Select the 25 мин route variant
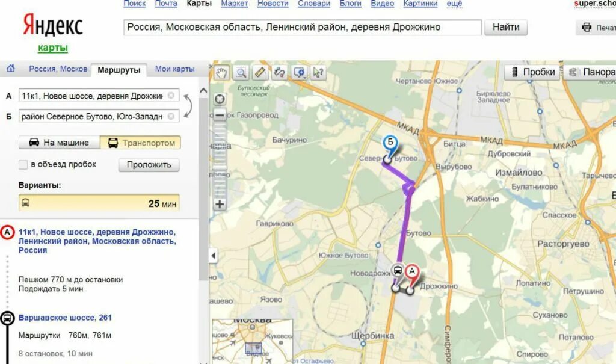The width and height of the screenshot is (616, 364). pos(99,203)
